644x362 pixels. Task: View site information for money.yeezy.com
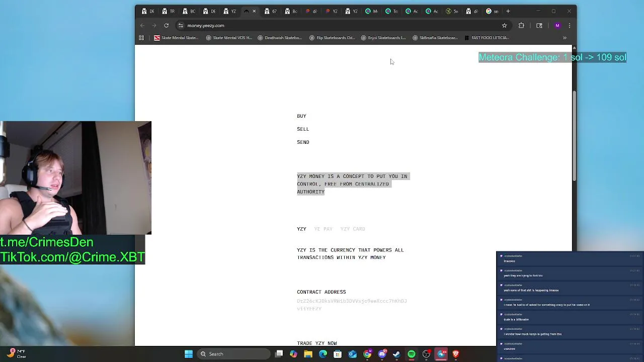coord(181,26)
